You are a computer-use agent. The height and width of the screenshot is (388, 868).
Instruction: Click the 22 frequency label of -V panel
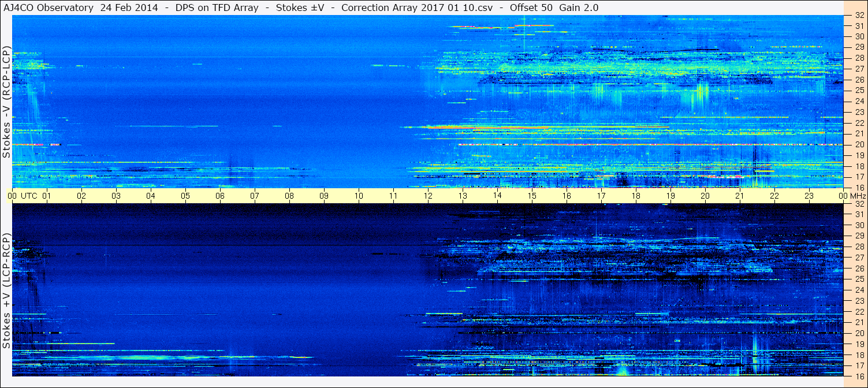859,123
